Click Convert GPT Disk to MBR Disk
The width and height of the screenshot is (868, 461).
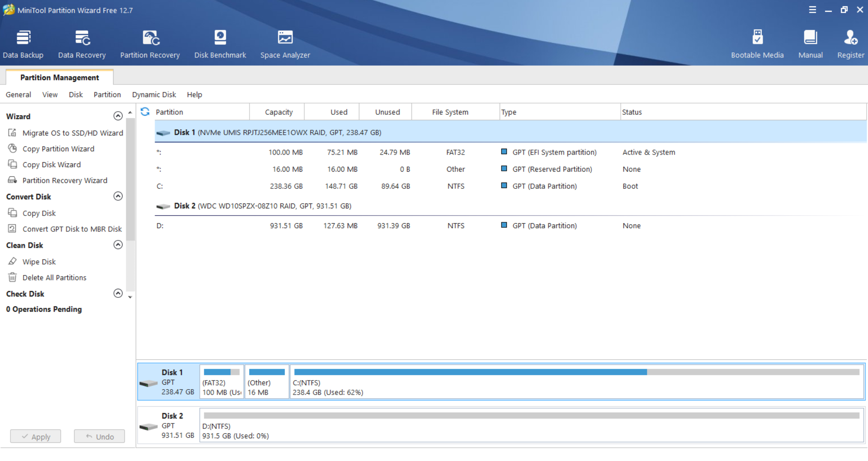coord(72,229)
